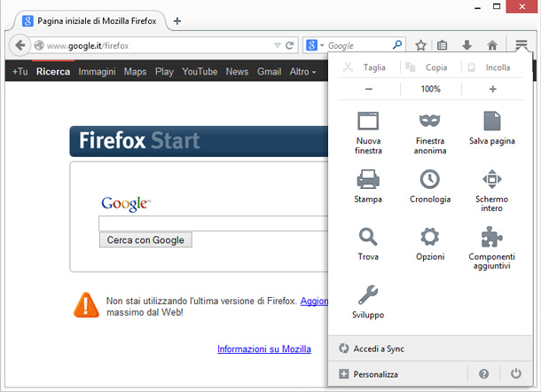Click the bookmark star icon
The width and height of the screenshot is (541, 392).
[x=420, y=45]
